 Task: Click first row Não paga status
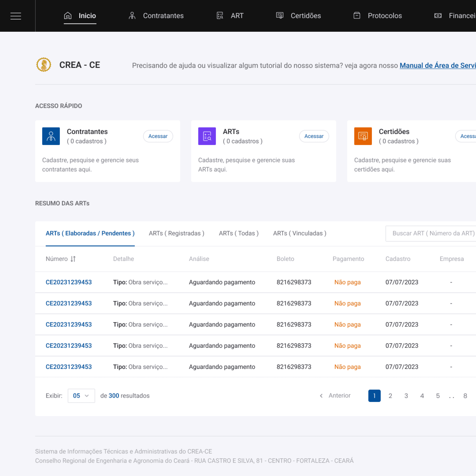(347, 282)
